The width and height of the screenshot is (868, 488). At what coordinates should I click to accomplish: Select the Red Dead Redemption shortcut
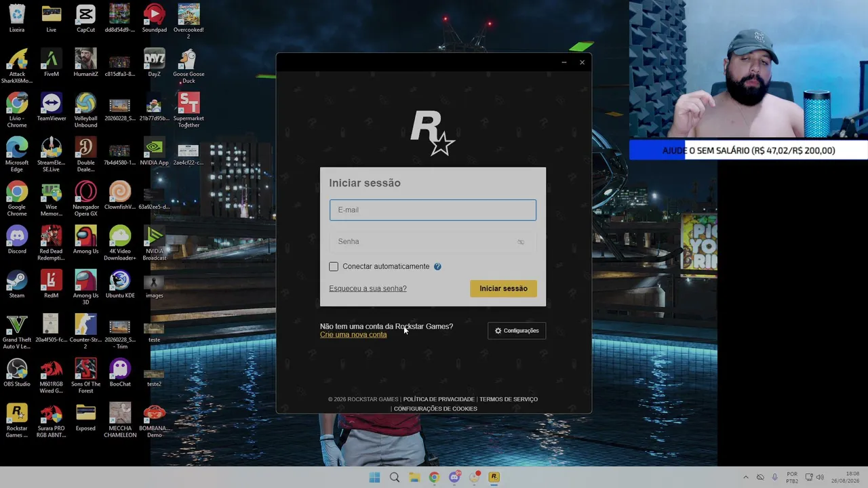52,243
